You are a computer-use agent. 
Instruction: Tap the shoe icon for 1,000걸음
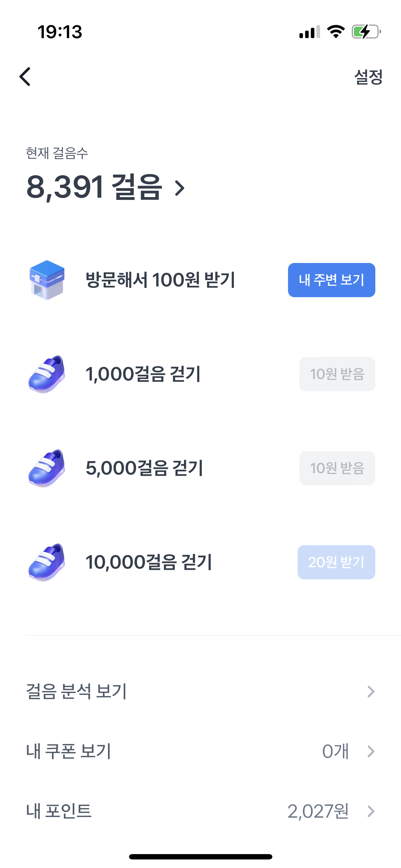(x=47, y=374)
